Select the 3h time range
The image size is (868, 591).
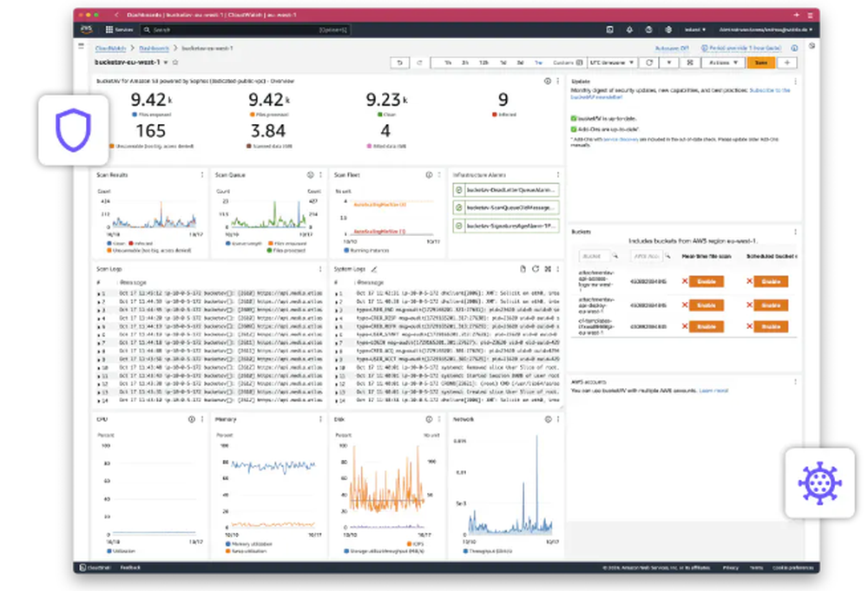click(465, 62)
